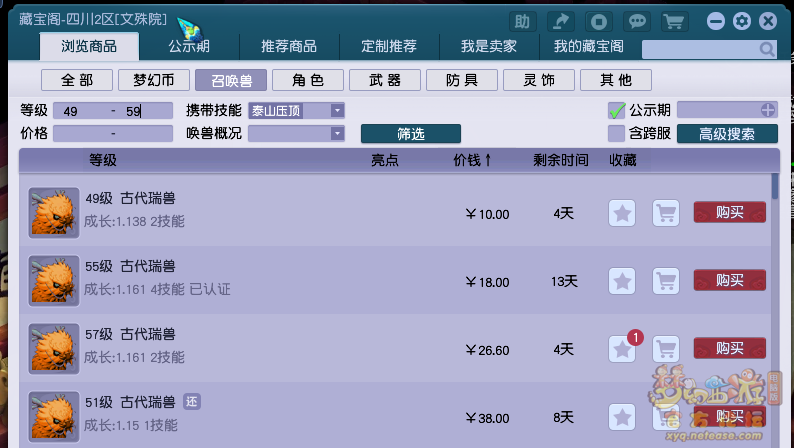
Task: Click the search magnifier icon
Action: (x=767, y=49)
